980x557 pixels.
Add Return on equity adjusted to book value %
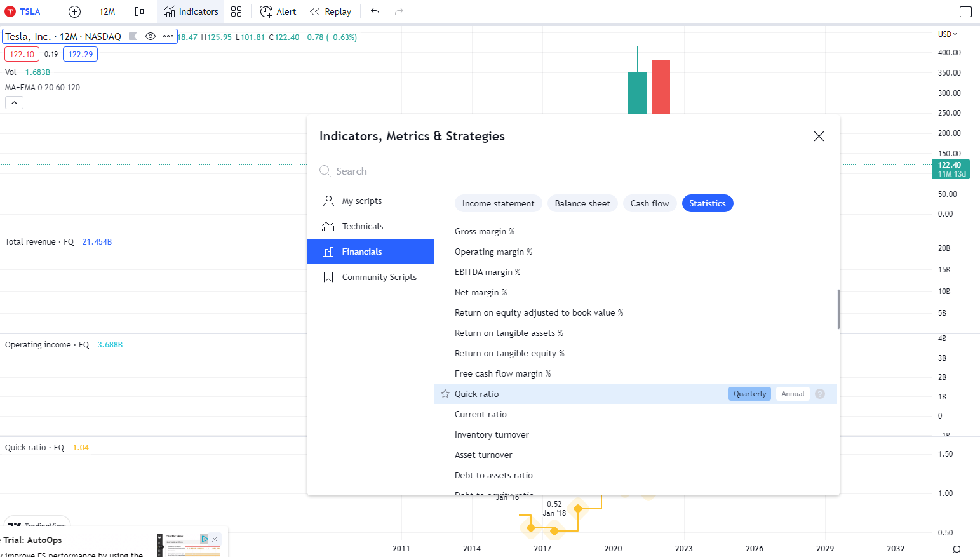pos(635,312)
